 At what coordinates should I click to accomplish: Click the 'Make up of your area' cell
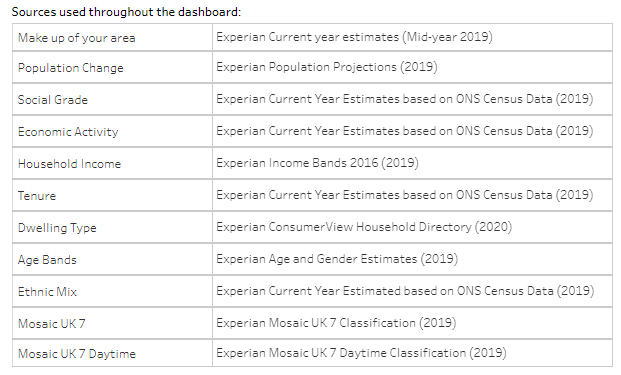(x=112, y=38)
